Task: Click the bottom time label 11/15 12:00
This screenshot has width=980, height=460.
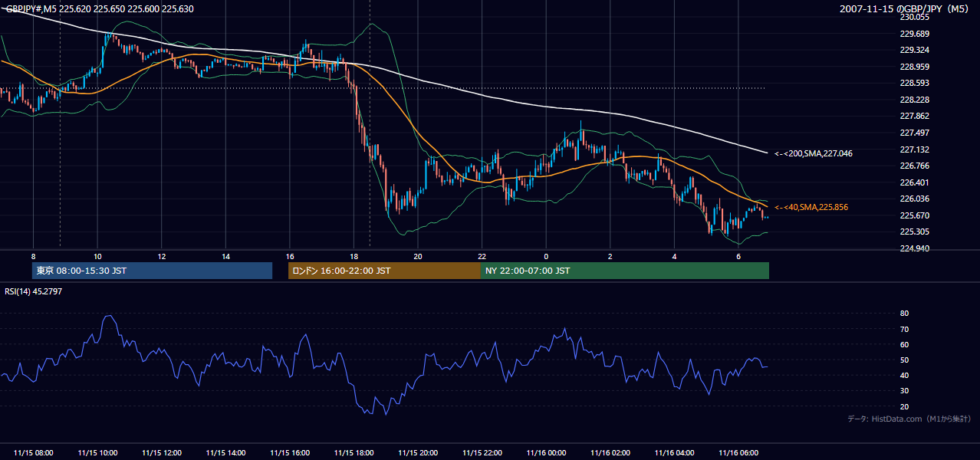Action: coord(162,453)
